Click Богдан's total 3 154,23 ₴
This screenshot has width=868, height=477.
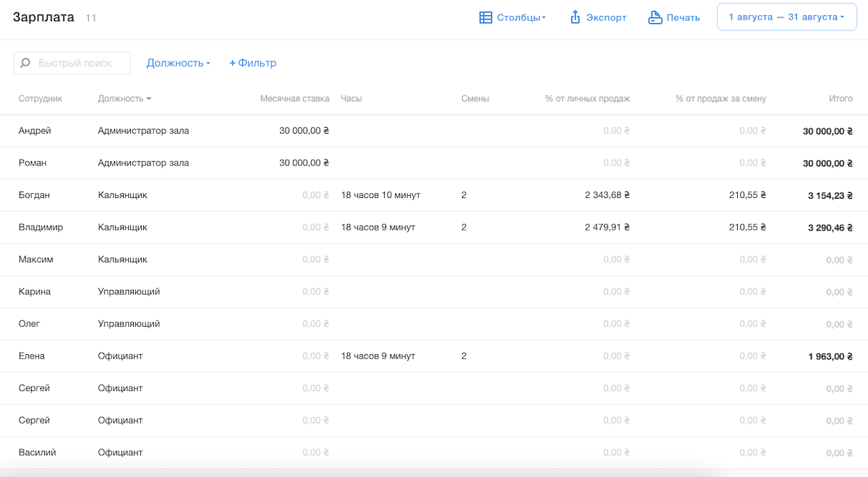coord(830,195)
